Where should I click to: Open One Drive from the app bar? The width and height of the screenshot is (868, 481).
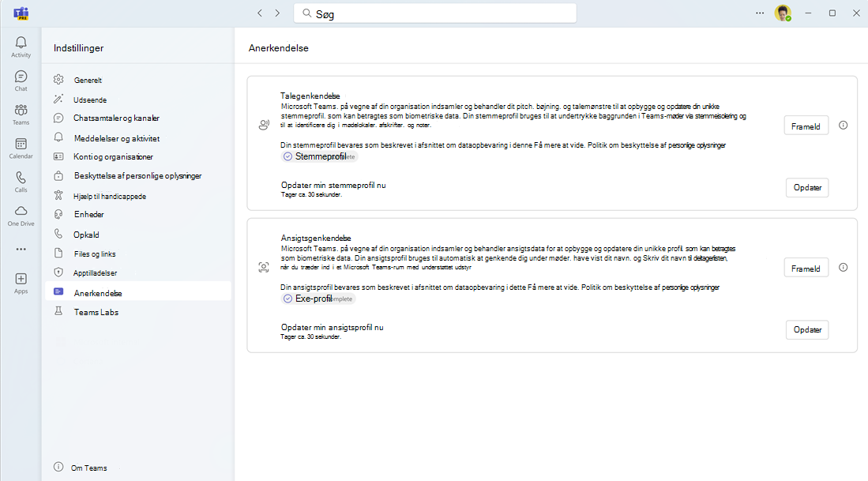coord(21,216)
